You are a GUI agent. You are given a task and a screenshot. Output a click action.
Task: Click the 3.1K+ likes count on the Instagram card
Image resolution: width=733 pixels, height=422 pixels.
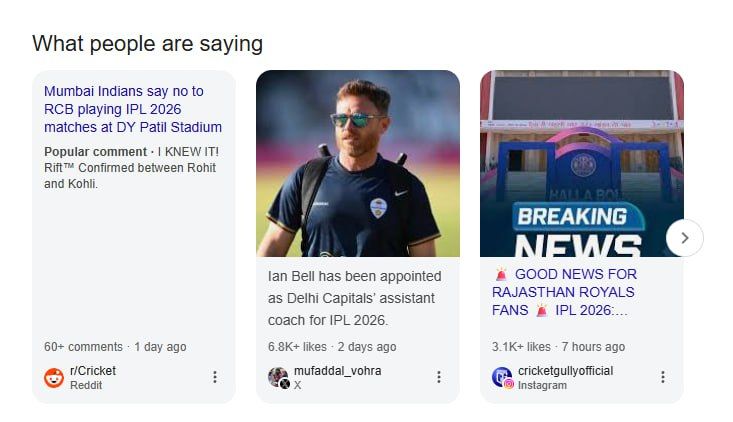point(521,347)
